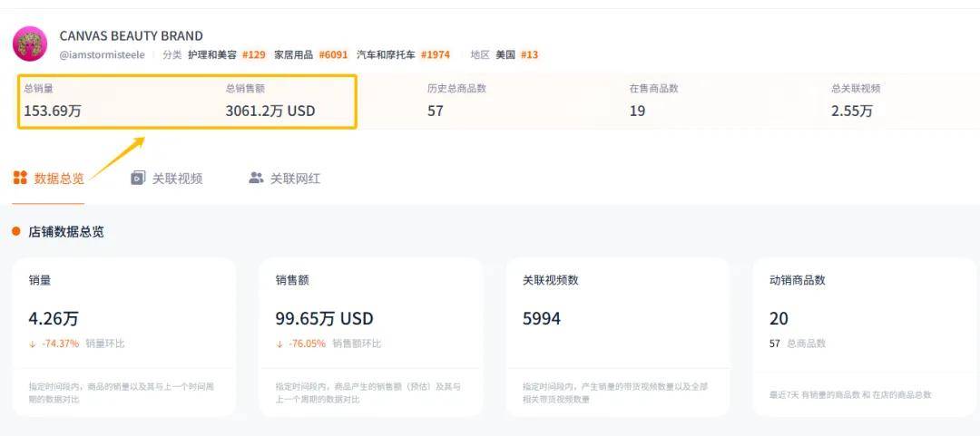Click the grid icon beside 数据总览
This screenshot has height=436, width=980.
click(20, 178)
